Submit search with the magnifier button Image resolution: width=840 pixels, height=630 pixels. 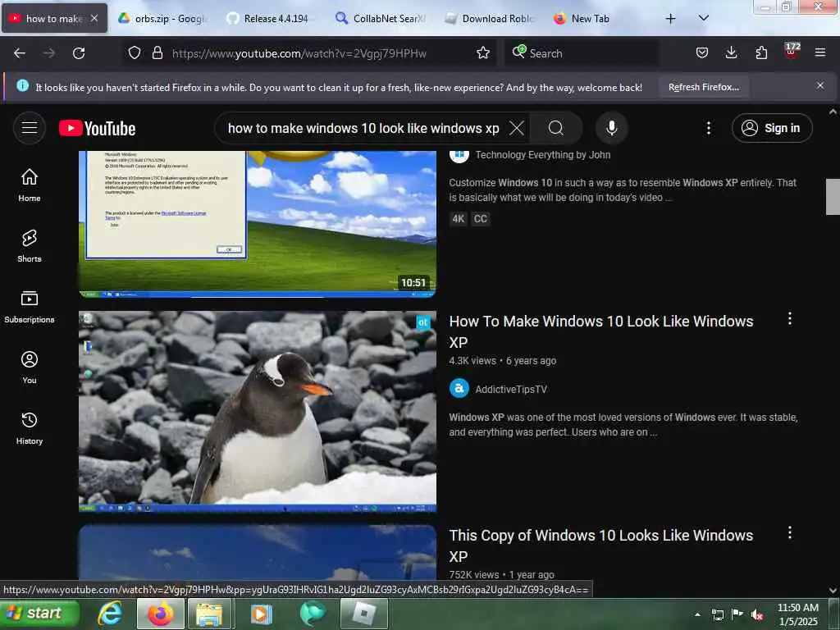(556, 128)
